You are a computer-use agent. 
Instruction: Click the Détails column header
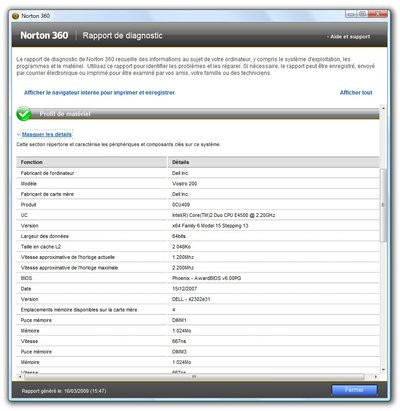(x=273, y=162)
